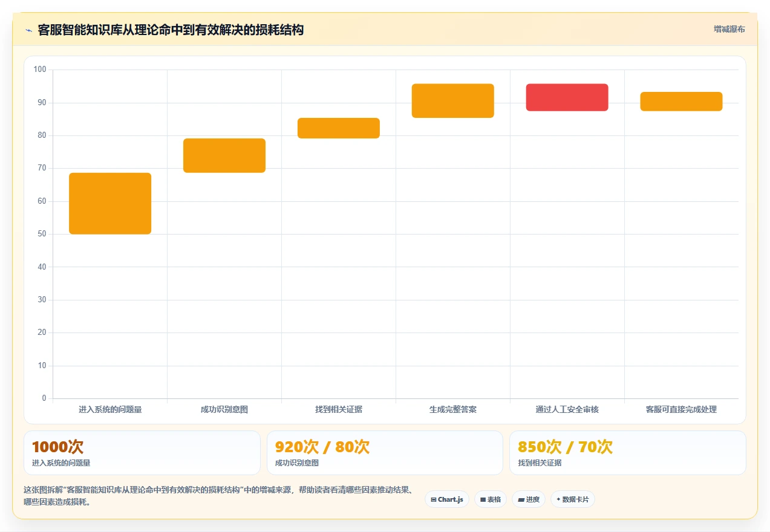
Task: Select the 找到相关证据 orange bar
Action: coord(339,128)
